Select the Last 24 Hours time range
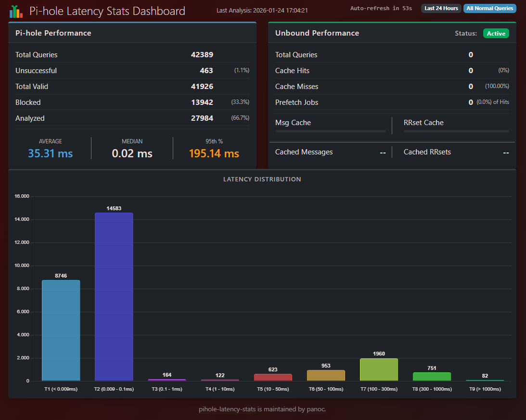This screenshot has height=420, width=526. (x=441, y=8)
